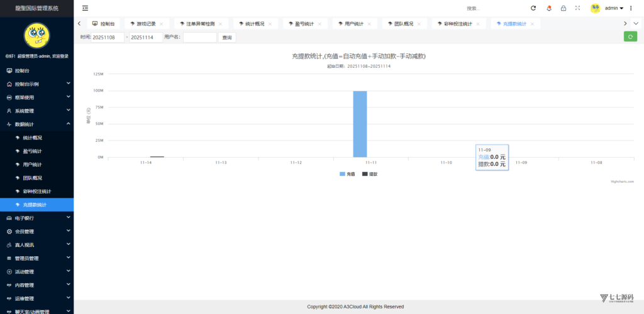This screenshot has height=314, width=644.
Task: Open the notification bell
Action: [548, 8]
